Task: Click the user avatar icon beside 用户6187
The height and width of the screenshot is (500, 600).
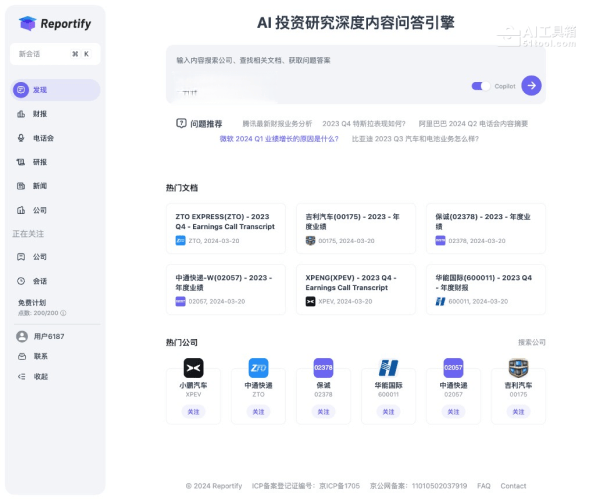Action: [x=21, y=337]
